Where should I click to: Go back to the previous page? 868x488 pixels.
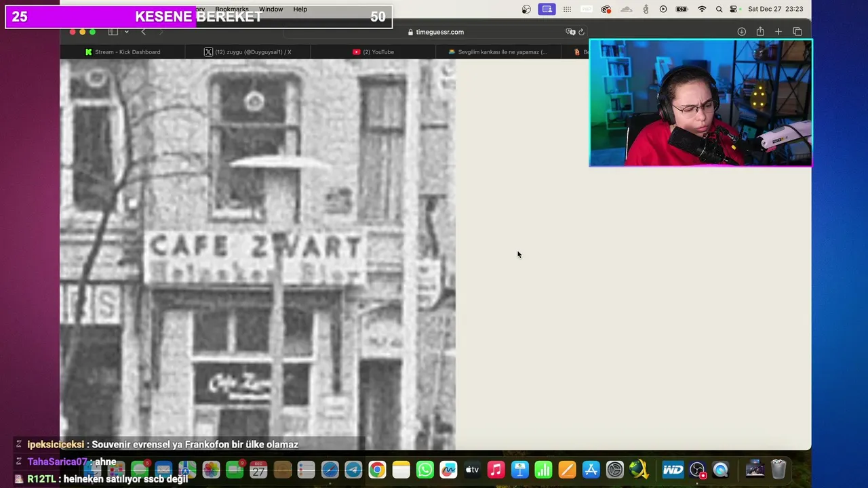(x=143, y=32)
